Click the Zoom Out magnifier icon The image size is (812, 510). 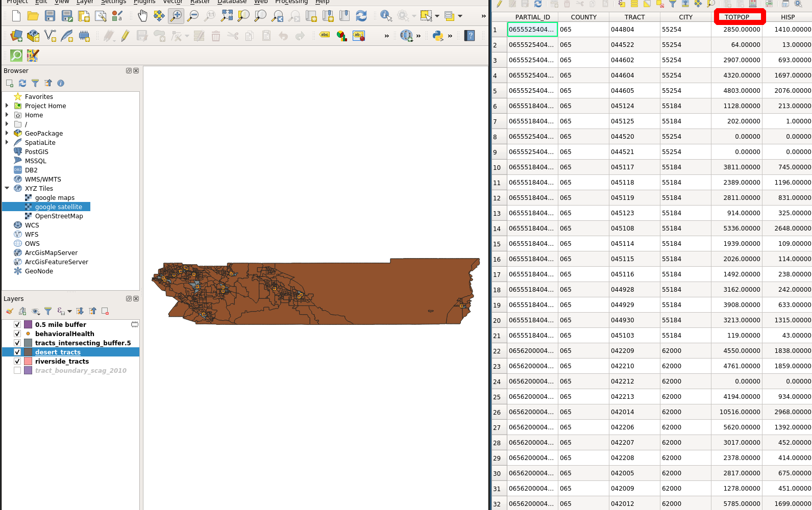(193, 16)
